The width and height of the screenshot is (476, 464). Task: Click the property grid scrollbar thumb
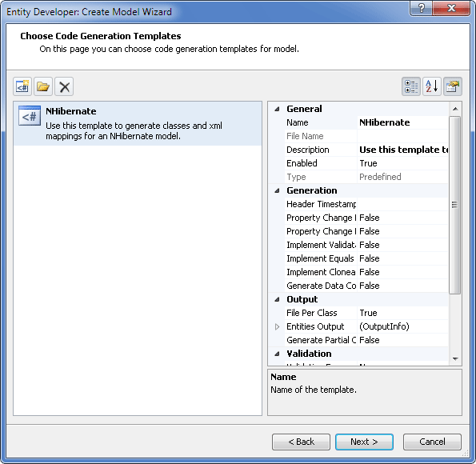click(454, 205)
